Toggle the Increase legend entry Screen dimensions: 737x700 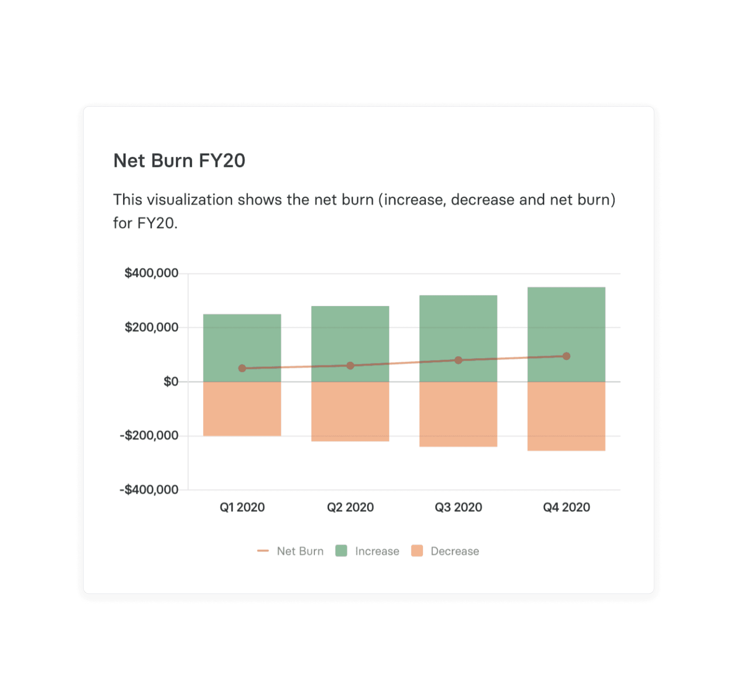point(367,551)
